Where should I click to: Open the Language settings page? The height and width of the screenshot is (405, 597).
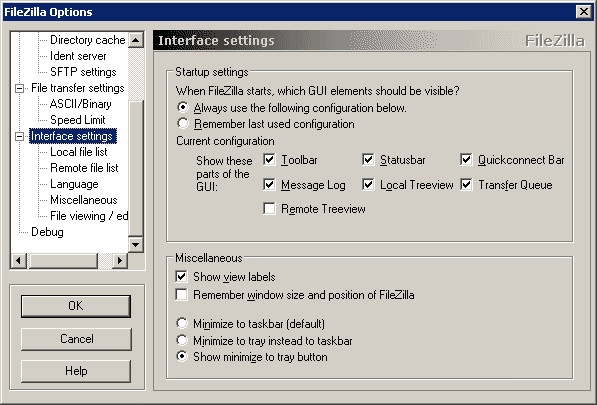pyautogui.click(x=74, y=184)
